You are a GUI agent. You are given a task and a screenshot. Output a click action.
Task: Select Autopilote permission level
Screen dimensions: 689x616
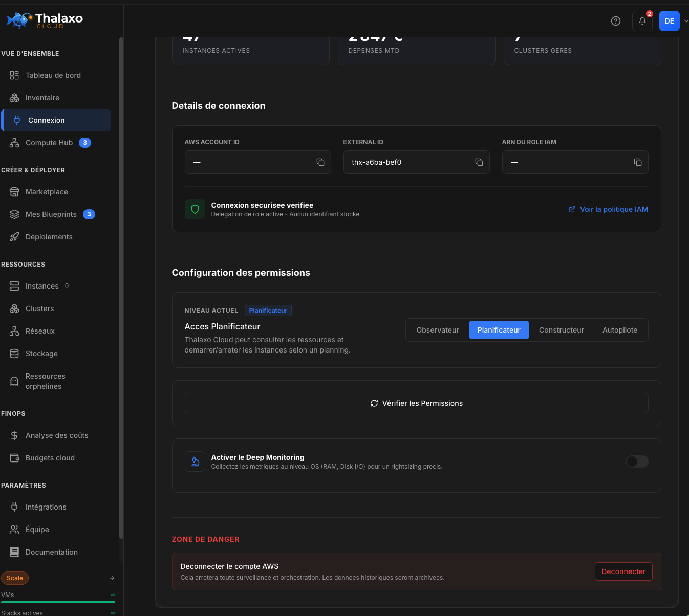620,330
